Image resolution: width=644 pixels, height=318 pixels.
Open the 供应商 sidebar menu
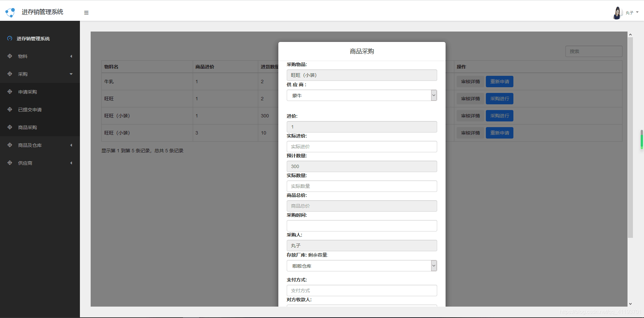(40, 163)
